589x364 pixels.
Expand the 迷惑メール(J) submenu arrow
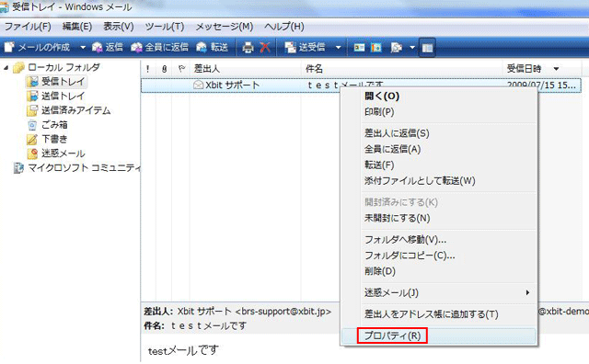pyautogui.click(x=527, y=292)
